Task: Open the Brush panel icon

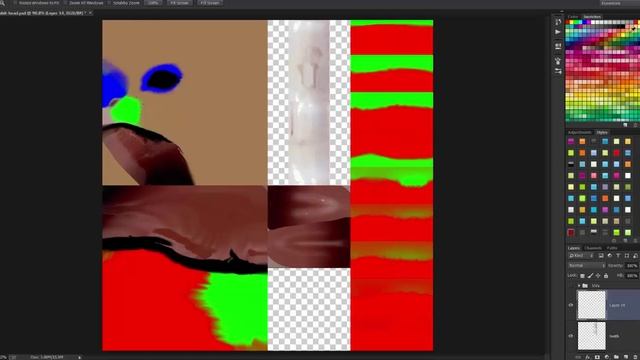Action: coord(558,61)
